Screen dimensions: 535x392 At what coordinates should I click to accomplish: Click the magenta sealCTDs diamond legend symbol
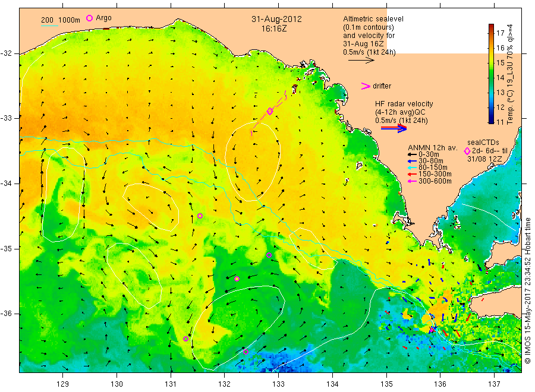pyautogui.click(x=467, y=151)
